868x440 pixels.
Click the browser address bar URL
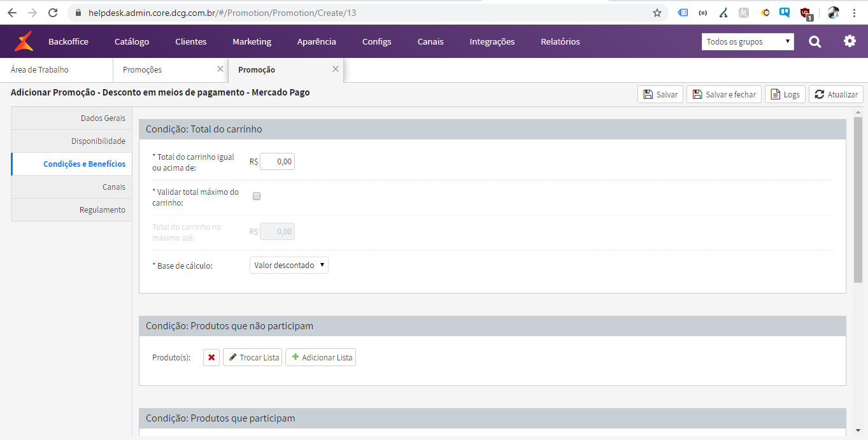tap(222, 13)
